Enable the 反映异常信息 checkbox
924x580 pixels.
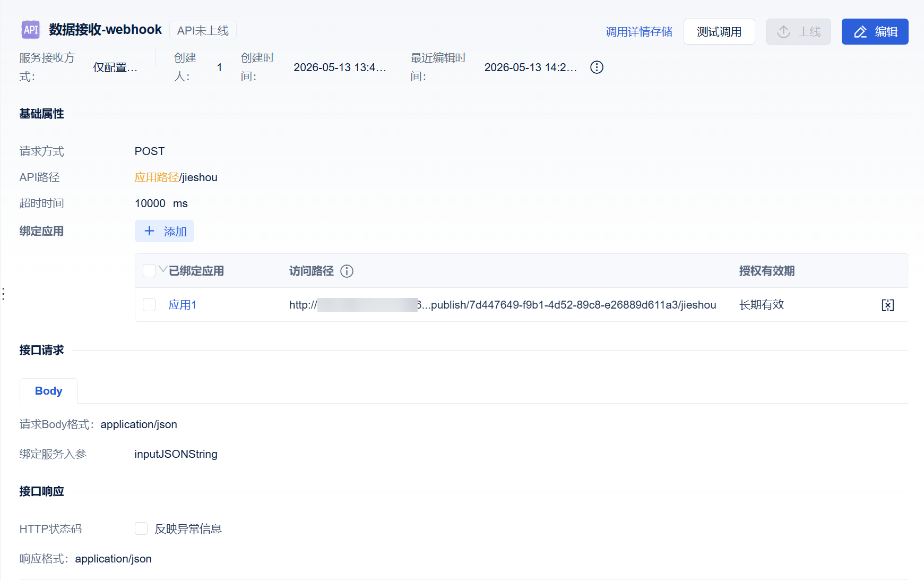point(141,528)
